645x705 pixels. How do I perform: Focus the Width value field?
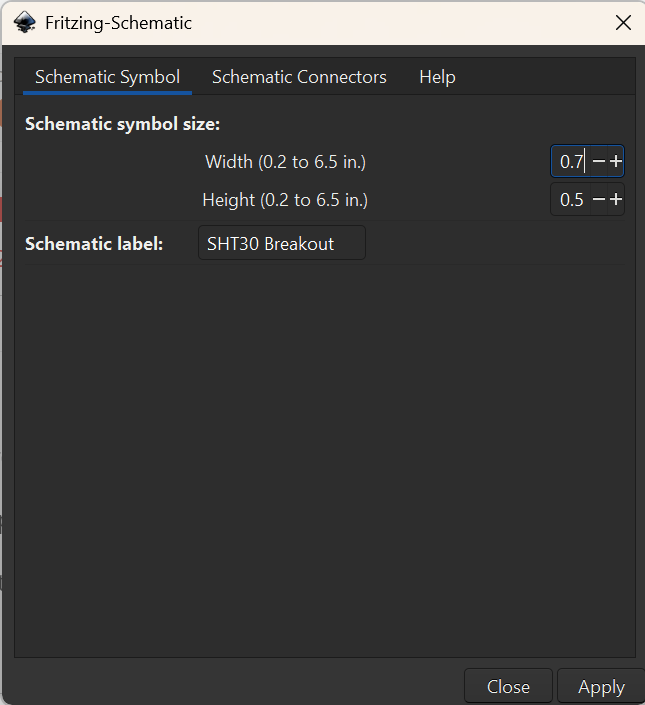point(571,161)
